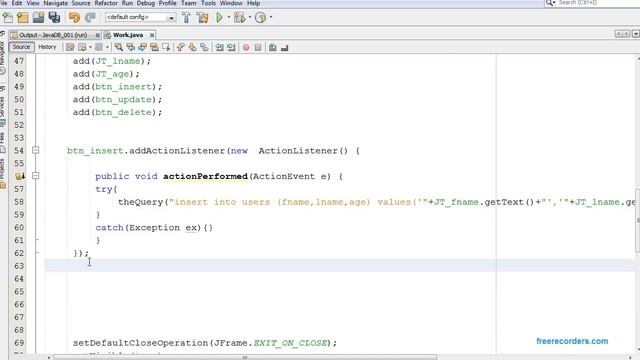
Task: Click the editor Forward navigation icon
Action: pos(99,47)
